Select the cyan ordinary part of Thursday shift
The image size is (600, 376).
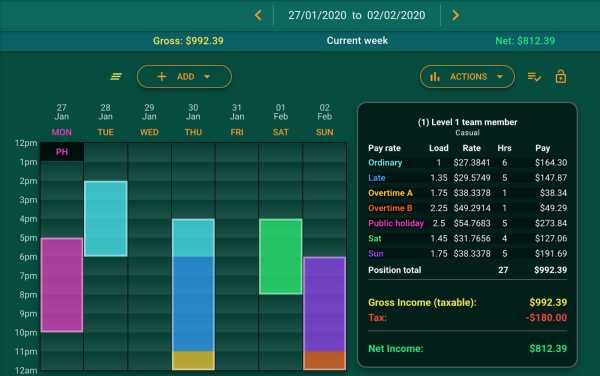pyautogui.click(x=193, y=238)
